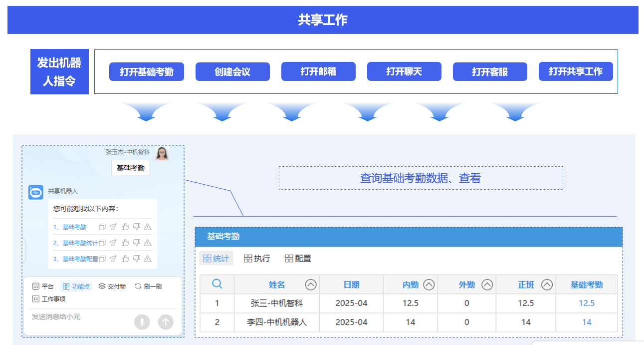Viewport: 644px width, 345px height.
Task: Like the 基础考勤配置 suggestion
Action: (x=125, y=259)
